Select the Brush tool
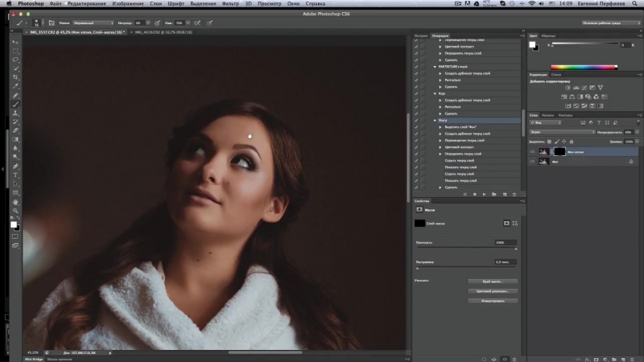 coord(15,105)
